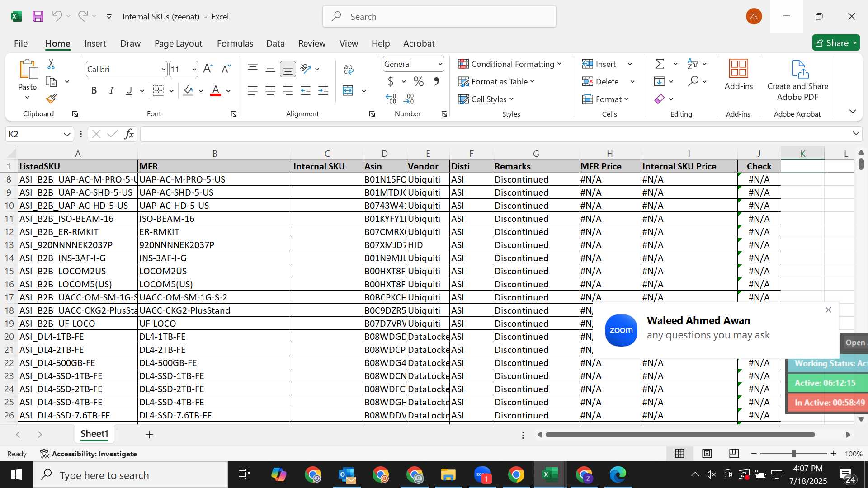This screenshot has width=868, height=488.
Task: Toggle Align Left horizontal alignment
Action: click(253, 91)
